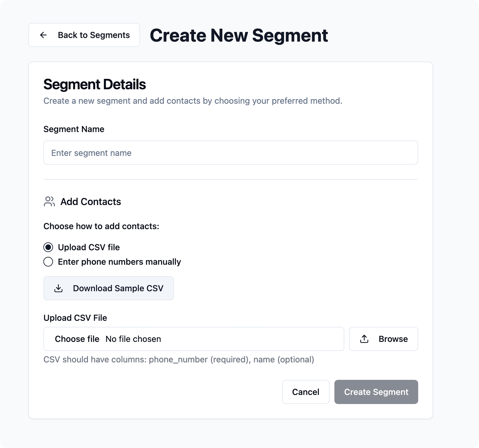Click the Upload CSV File field label
Image resolution: width=479 pixels, height=448 pixels.
[75, 318]
